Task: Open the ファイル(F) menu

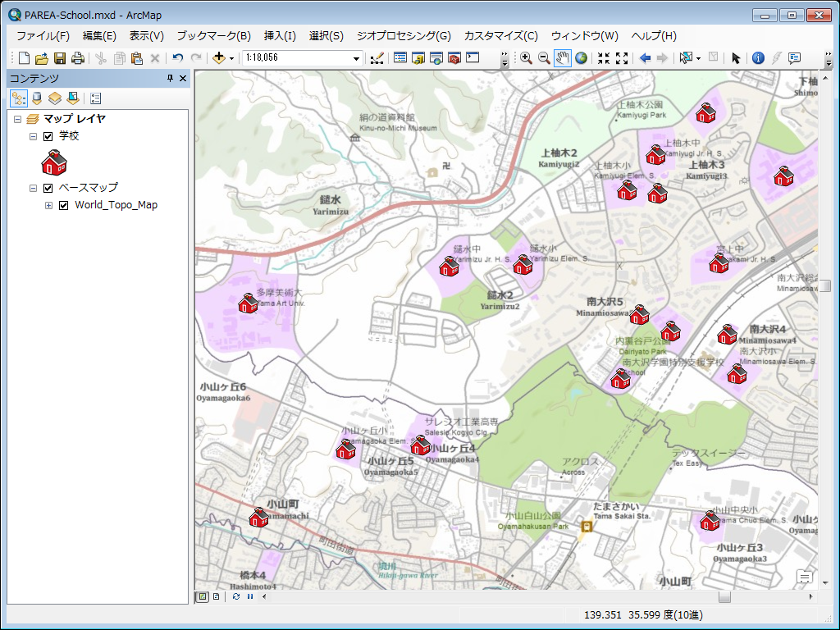Action: [43, 36]
